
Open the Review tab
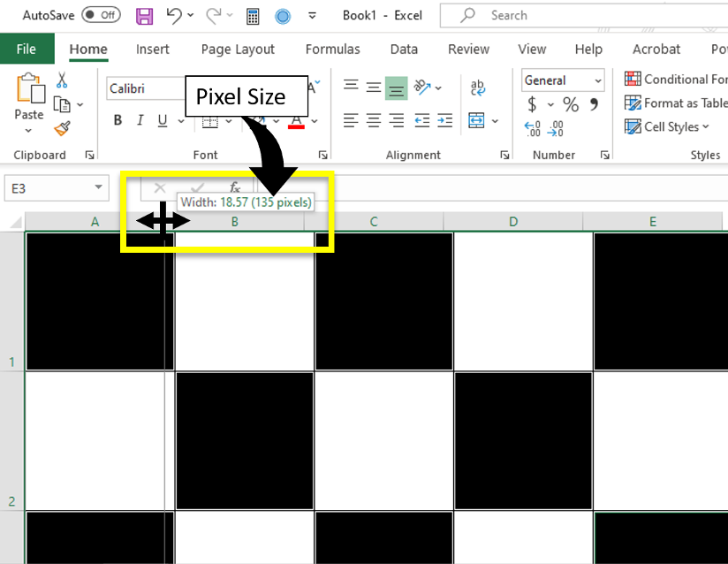(468, 50)
